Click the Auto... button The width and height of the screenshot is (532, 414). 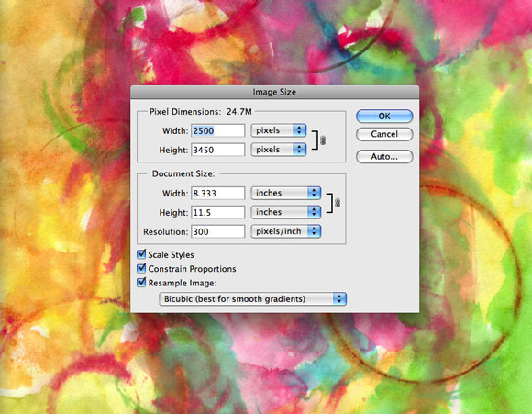[384, 157]
